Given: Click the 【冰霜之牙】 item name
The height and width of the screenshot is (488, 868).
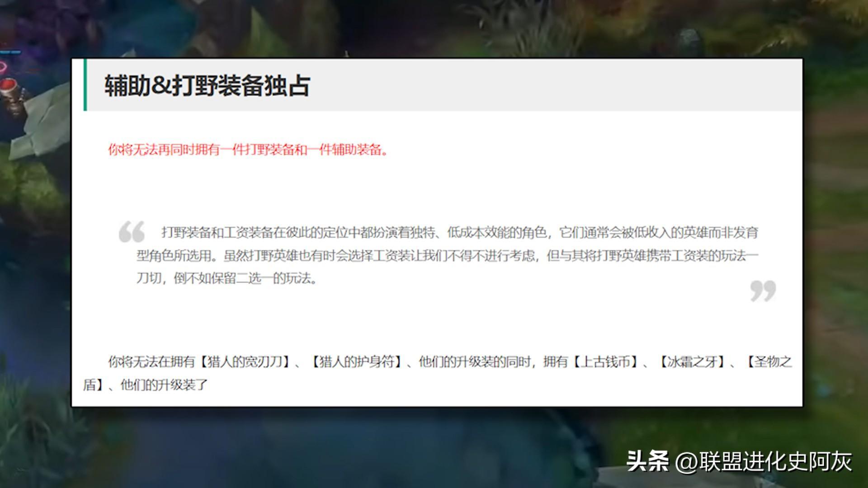Looking at the screenshot, I should [692, 362].
